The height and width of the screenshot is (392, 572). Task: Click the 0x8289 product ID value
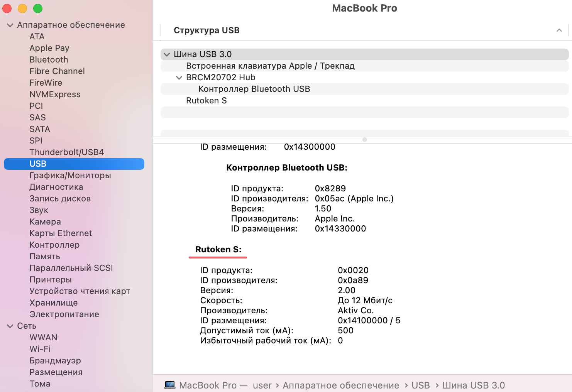click(330, 189)
